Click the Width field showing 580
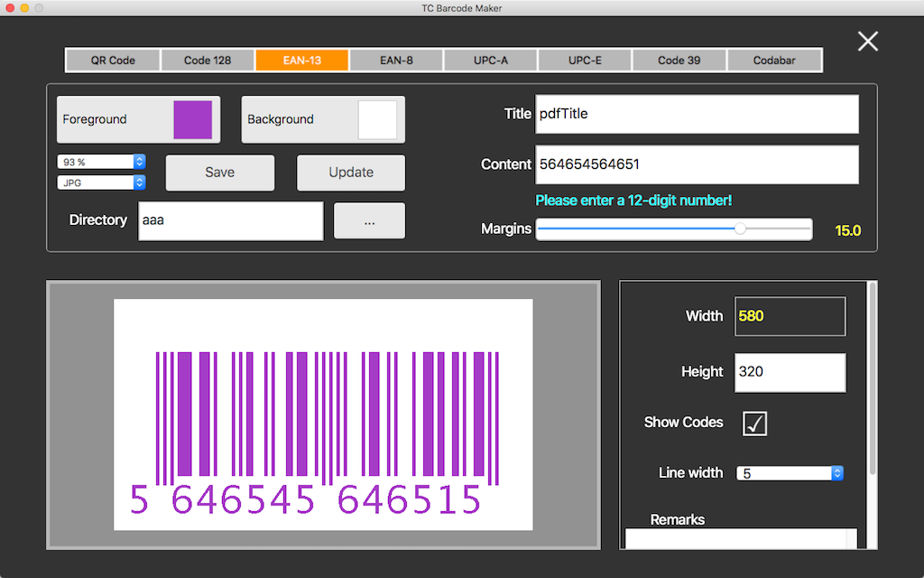This screenshot has height=578, width=924. 790,316
